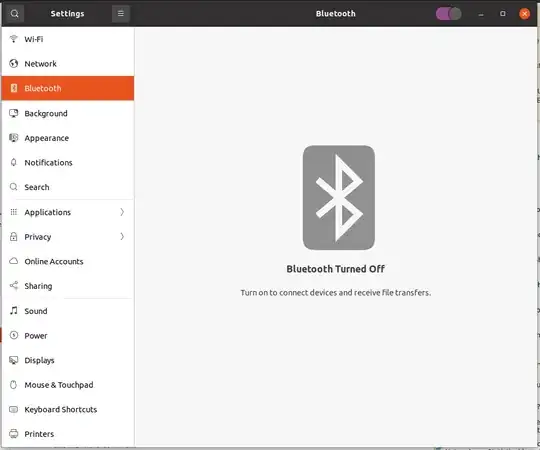Viewport: 540px width, 450px height.
Task: Click the Background monitor icon
Action: coord(13,113)
